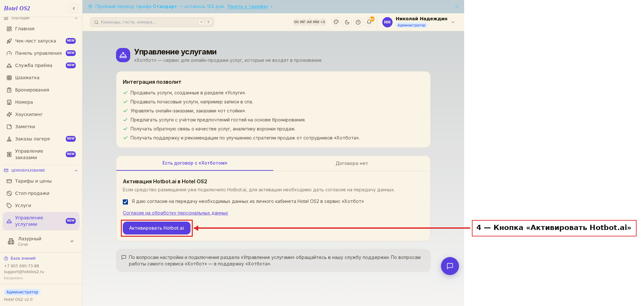Focus the Команды, гости, номера search field
Screen dimensions: 644x306
(x=152, y=22)
